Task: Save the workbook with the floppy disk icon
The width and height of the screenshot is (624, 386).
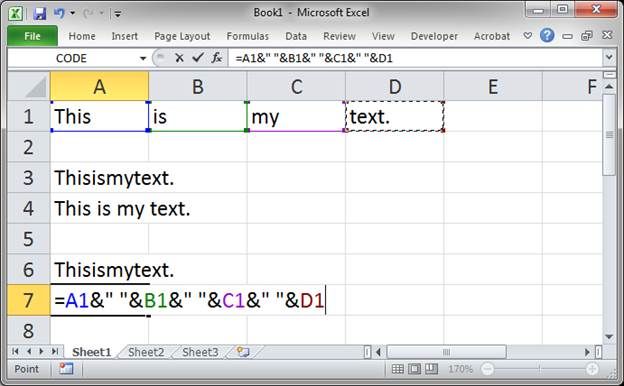Action: point(39,14)
